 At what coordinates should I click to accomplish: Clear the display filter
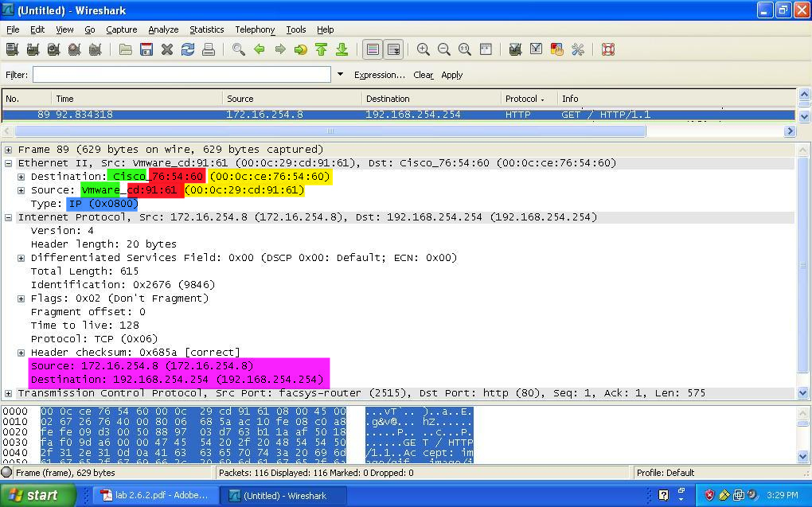click(x=423, y=75)
